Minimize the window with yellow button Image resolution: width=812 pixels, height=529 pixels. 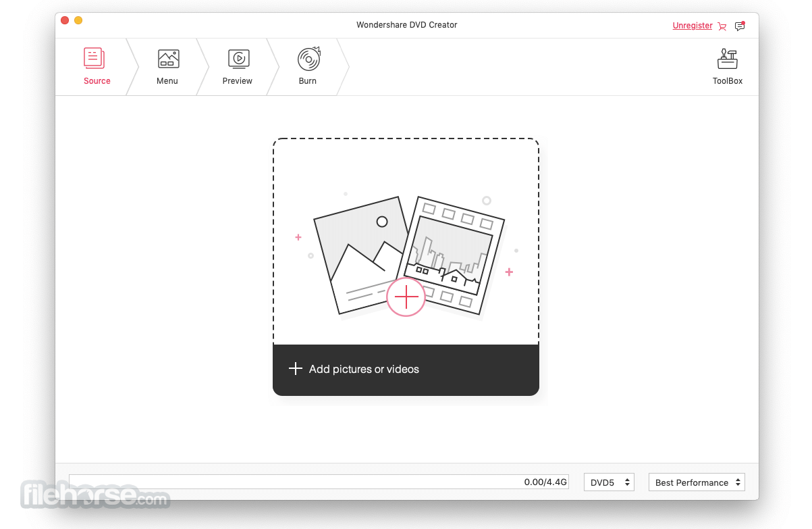(78, 20)
